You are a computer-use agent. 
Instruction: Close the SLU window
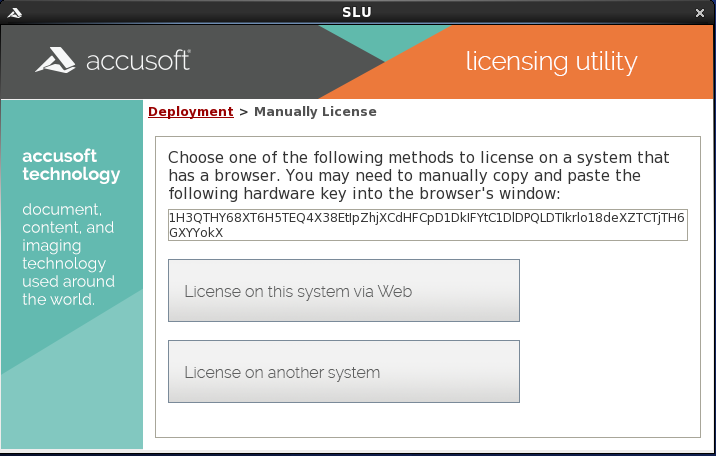[x=700, y=12]
